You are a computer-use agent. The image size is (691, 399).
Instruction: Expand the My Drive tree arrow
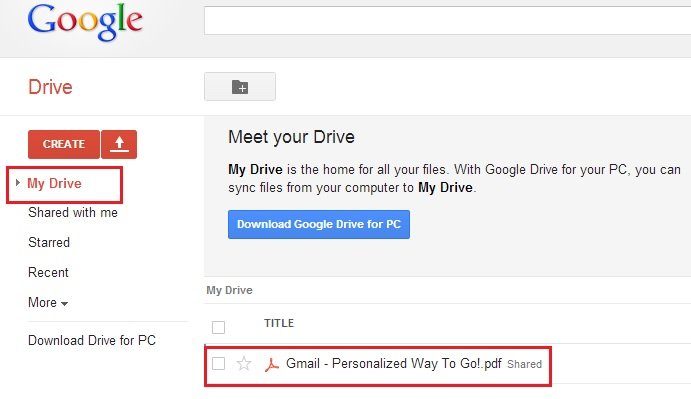pyautogui.click(x=18, y=183)
